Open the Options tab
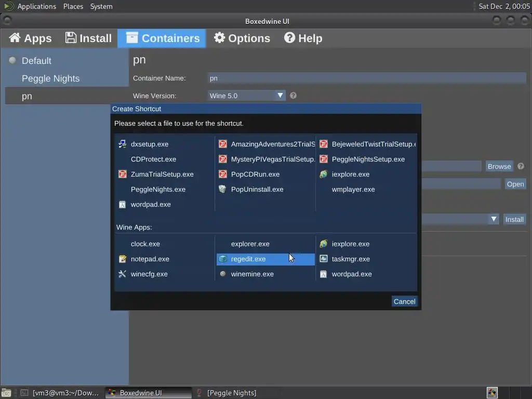Image resolution: width=532 pixels, height=399 pixels. click(242, 38)
